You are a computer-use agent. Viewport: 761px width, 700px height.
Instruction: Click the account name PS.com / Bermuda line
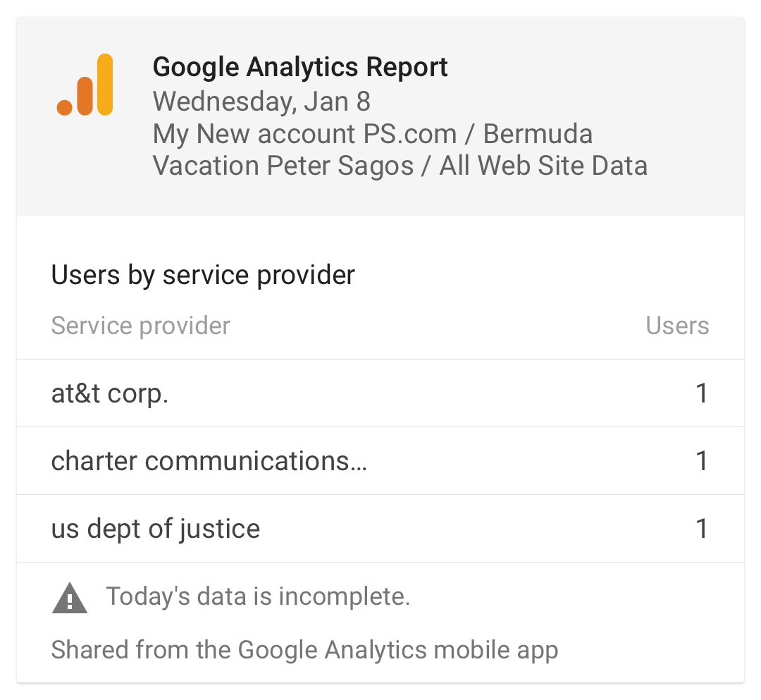[373, 133]
